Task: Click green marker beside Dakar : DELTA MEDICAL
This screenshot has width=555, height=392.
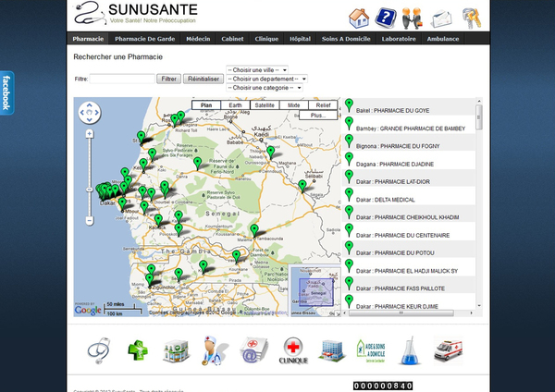Action: pyautogui.click(x=349, y=194)
